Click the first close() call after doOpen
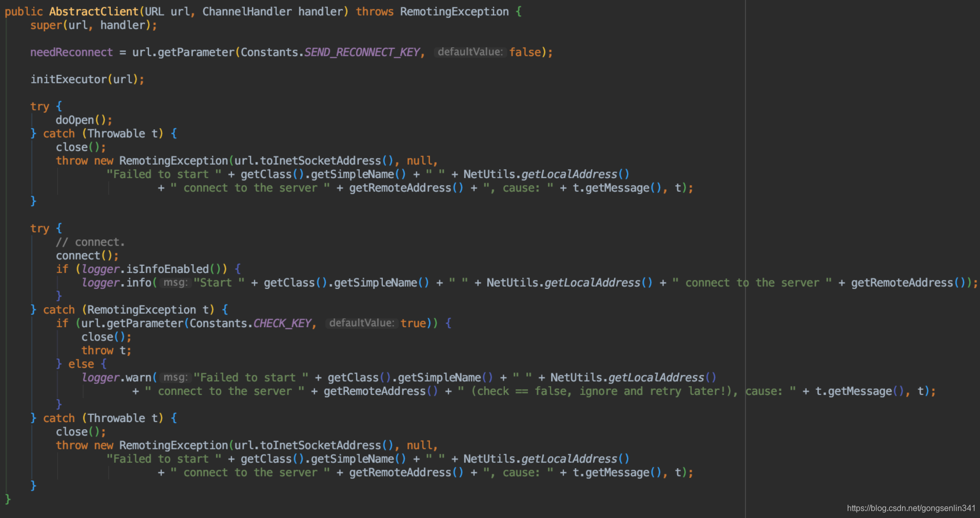Screen dimensions: 980x518 pyautogui.click(x=81, y=147)
